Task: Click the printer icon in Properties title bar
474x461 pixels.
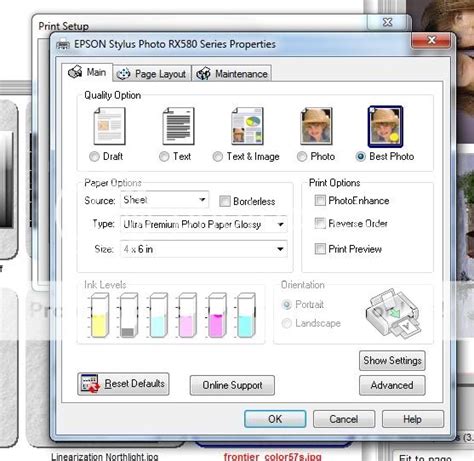Action: 63,44
